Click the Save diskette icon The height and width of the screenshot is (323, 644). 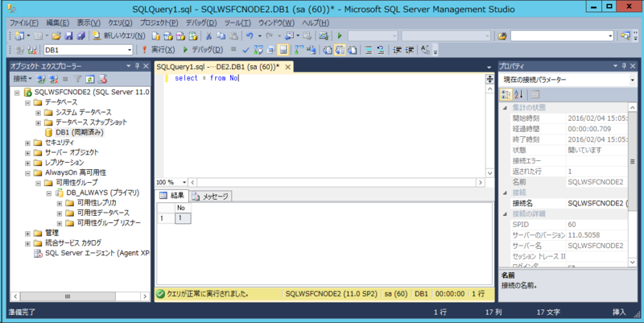click(x=68, y=36)
